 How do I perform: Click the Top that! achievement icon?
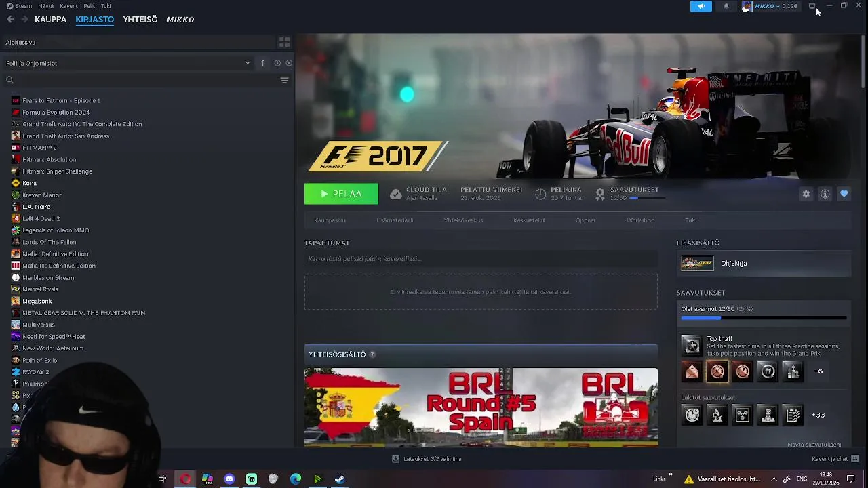[x=692, y=346]
